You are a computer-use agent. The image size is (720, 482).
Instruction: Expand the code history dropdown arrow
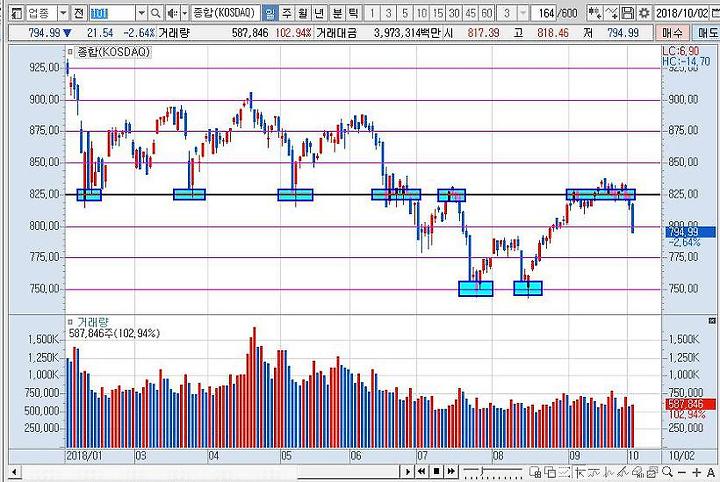[142, 13]
